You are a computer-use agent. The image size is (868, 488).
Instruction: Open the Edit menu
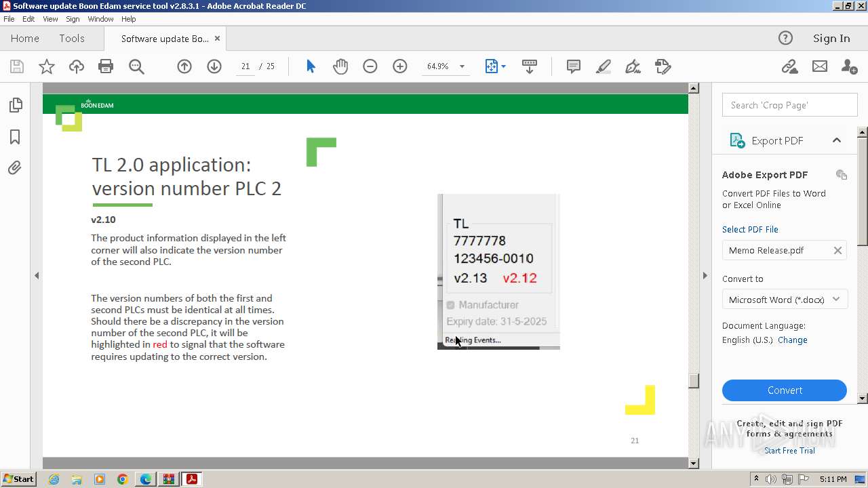[28, 19]
